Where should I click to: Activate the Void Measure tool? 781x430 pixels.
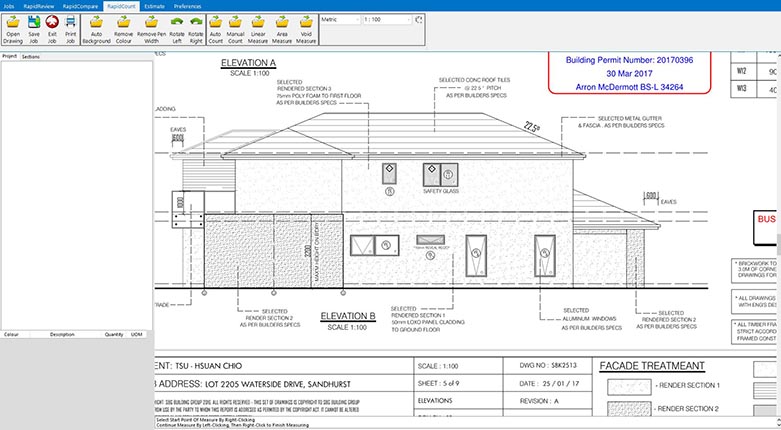(x=306, y=29)
